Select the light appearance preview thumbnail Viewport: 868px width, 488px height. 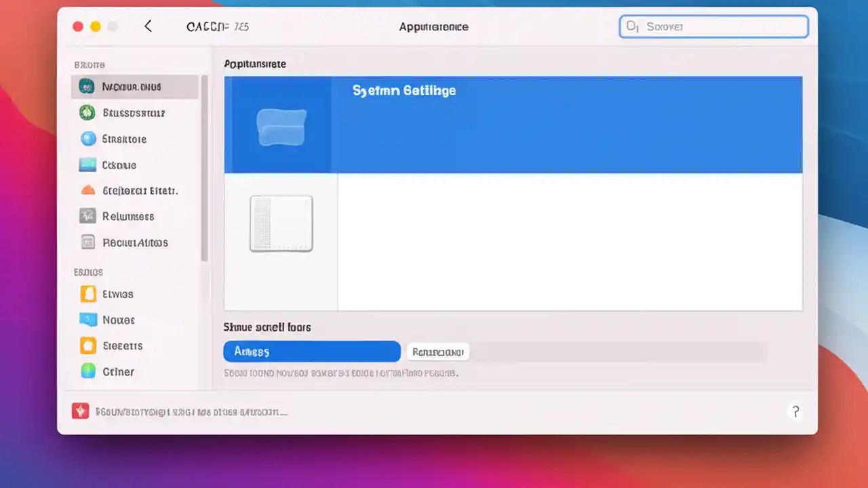coord(281,224)
